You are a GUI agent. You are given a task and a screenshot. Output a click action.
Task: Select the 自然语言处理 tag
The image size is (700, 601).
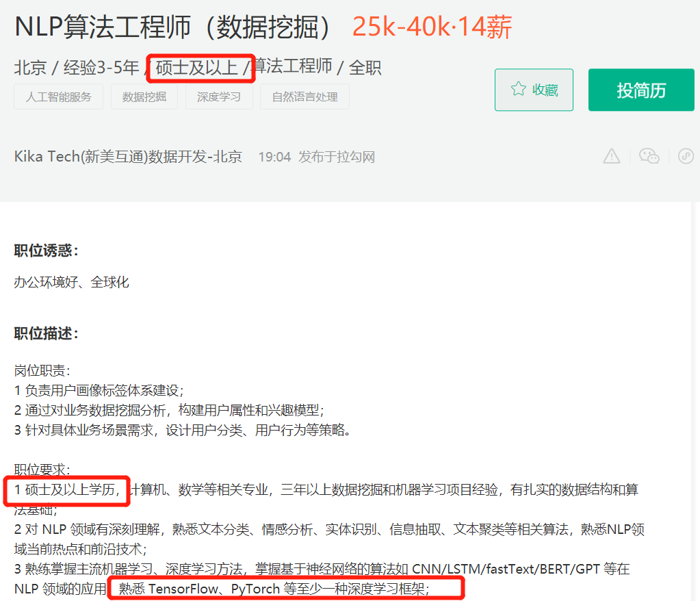tap(305, 97)
